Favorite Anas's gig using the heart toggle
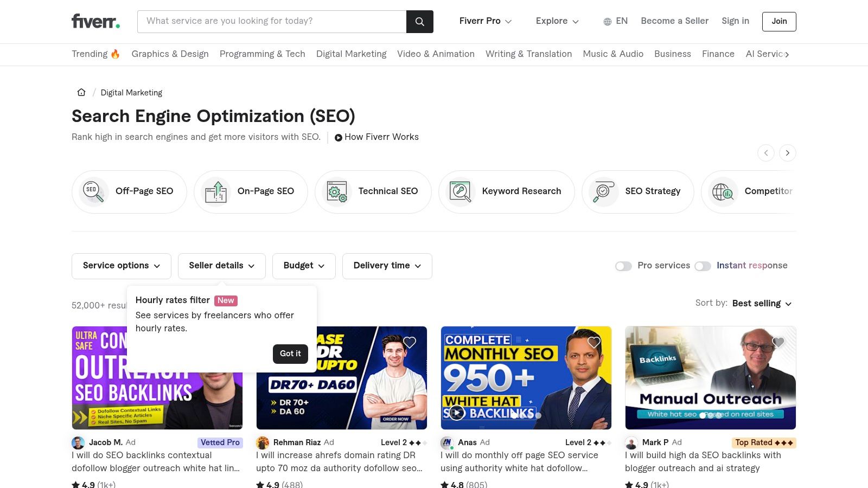This screenshot has height=488, width=868. tap(593, 342)
